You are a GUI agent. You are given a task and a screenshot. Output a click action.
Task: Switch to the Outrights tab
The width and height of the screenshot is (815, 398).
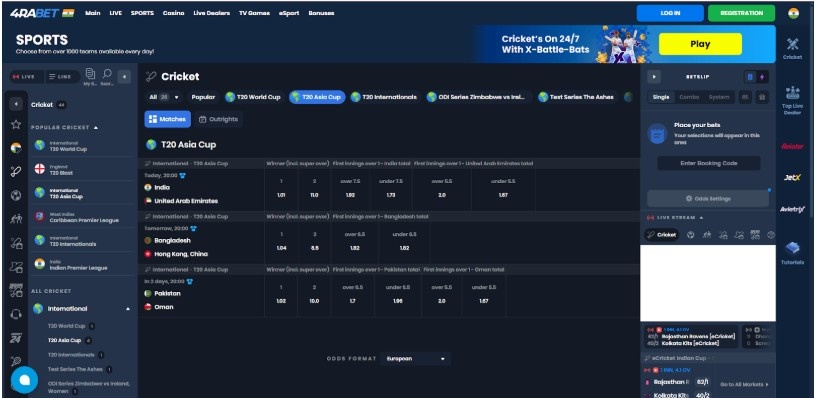pyautogui.click(x=218, y=119)
